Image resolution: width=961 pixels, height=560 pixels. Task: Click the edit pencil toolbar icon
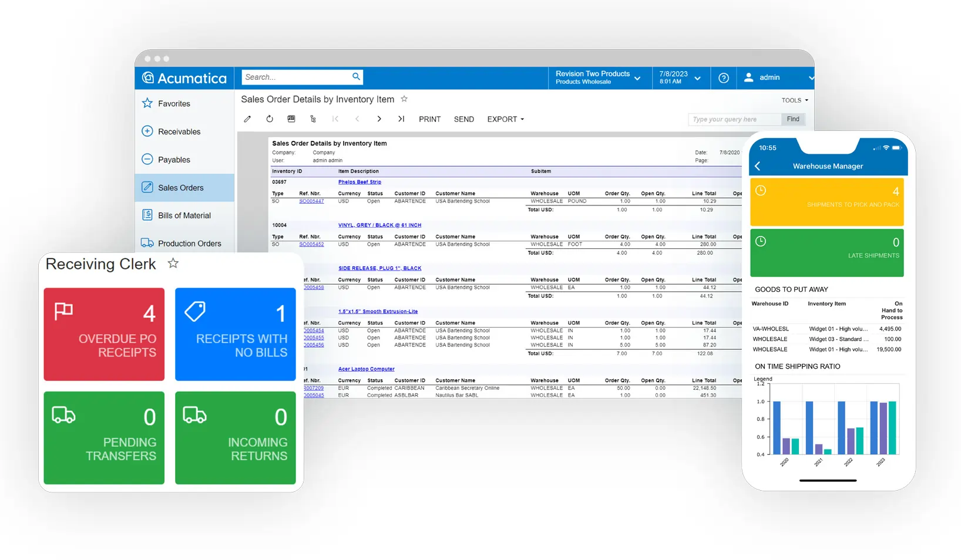click(x=247, y=119)
